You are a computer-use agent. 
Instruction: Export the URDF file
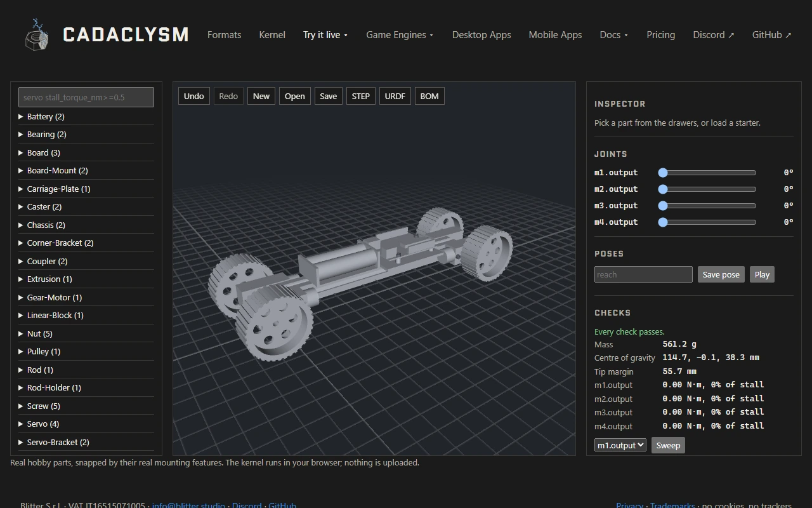click(x=395, y=97)
